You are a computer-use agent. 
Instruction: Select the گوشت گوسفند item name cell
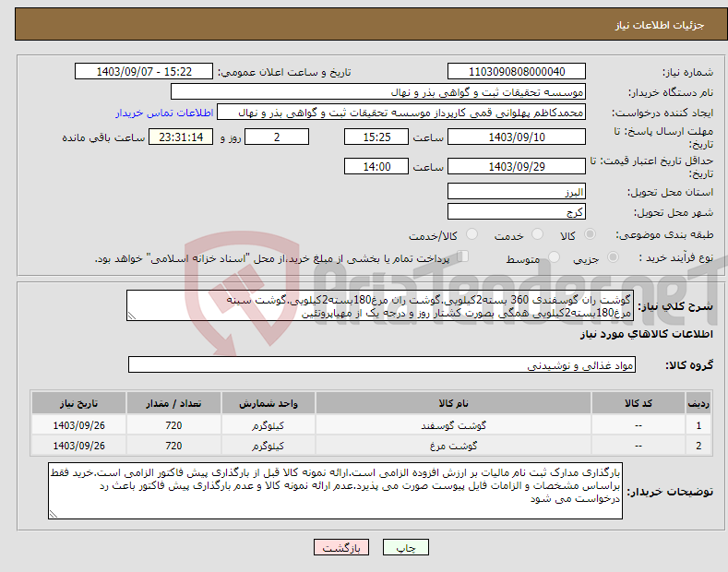tap(453, 425)
